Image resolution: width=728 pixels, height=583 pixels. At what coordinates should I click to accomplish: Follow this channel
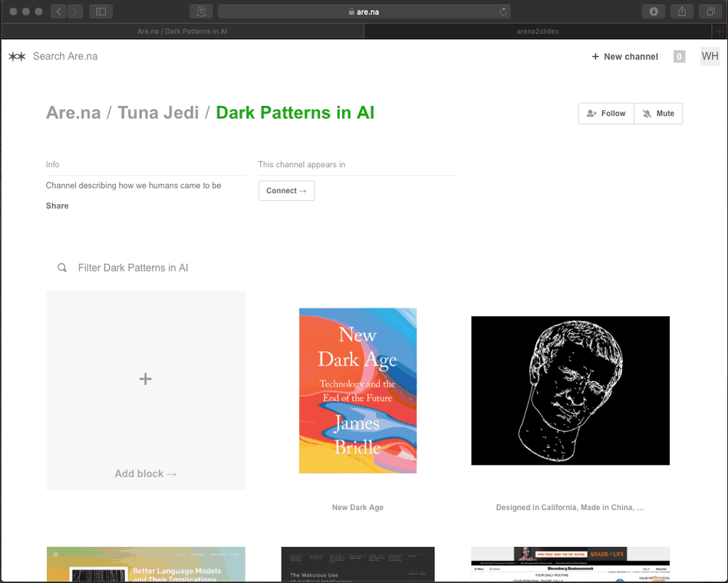(x=606, y=114)
